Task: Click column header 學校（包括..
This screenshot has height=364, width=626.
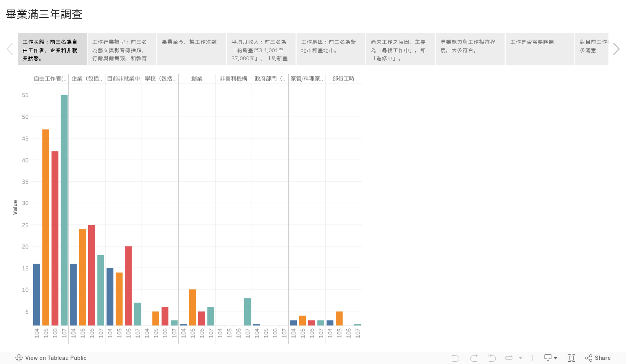Action: point(160,79)
